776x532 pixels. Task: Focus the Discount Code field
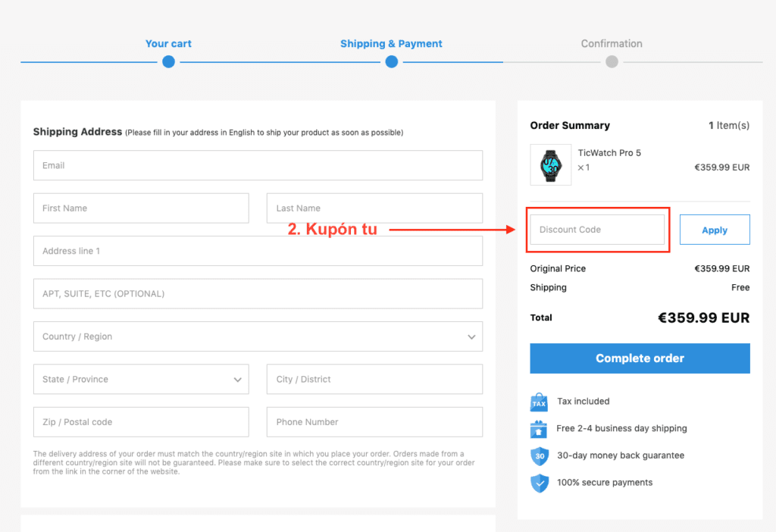[597, 230]
